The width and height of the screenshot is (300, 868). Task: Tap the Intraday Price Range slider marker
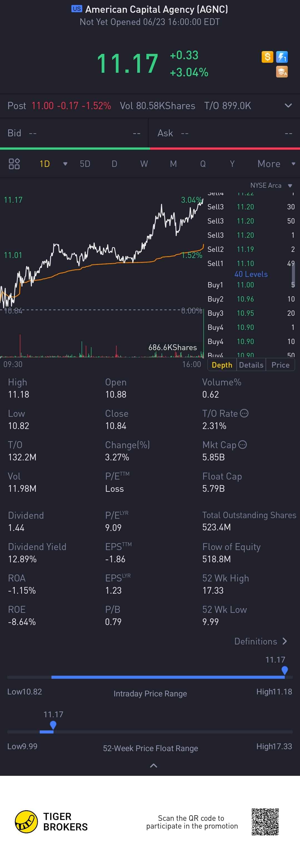(x=284, y=670)
